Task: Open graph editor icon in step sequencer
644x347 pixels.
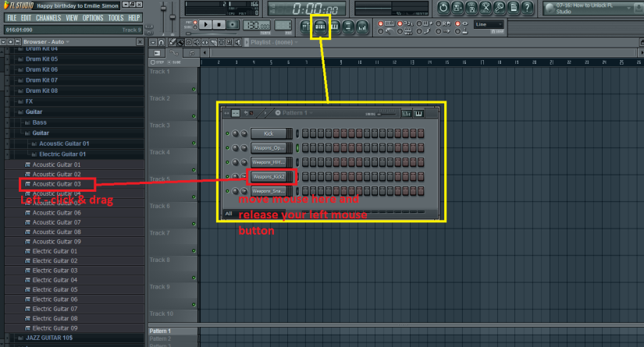Action: pyautogui.click(x=406, y=114)
